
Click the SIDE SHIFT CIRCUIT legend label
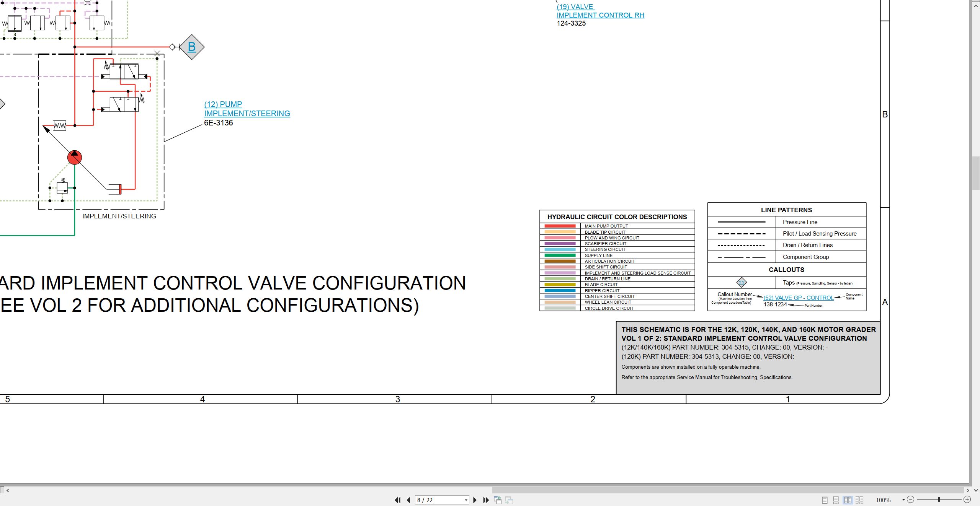[x=606, y=267]
